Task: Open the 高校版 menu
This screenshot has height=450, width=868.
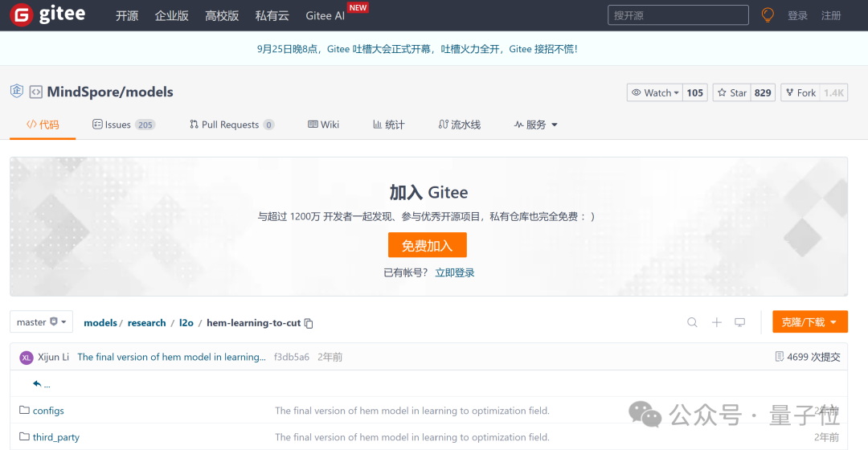Action: tap(222, 15)
